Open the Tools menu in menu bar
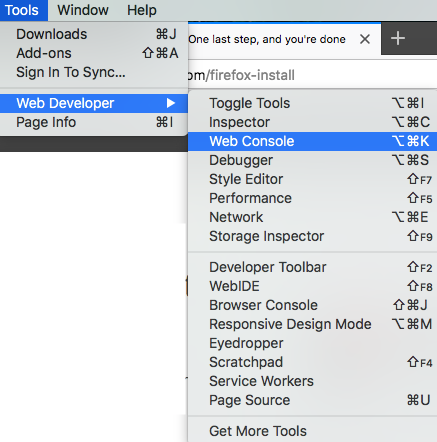Screen dimensions: 437x442 23,10
